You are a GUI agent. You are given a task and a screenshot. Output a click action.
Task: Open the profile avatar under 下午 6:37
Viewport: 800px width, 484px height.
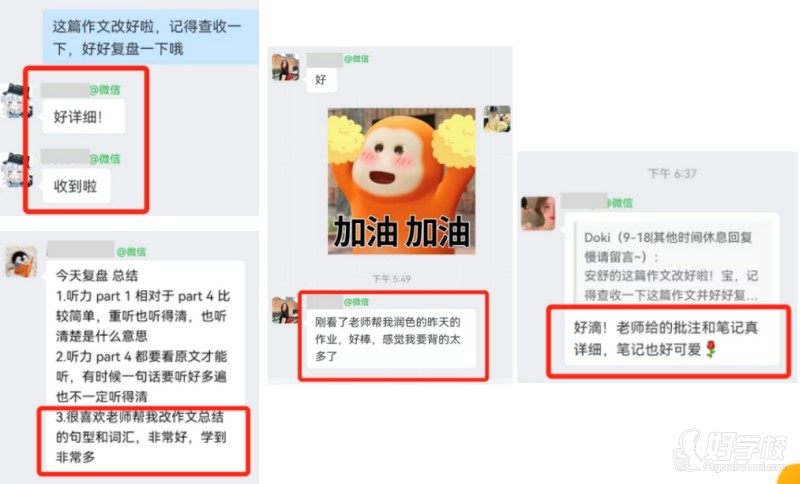click(538, 213)
